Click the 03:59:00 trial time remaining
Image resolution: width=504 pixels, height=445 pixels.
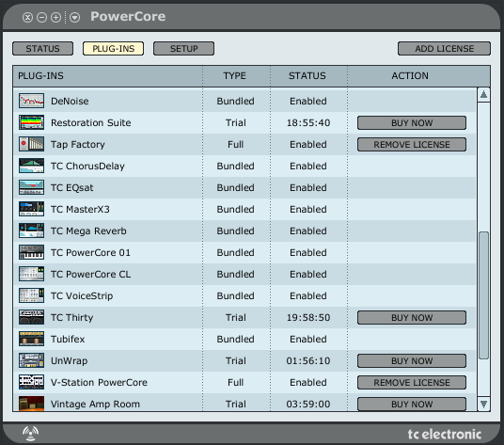coord(308,405)
